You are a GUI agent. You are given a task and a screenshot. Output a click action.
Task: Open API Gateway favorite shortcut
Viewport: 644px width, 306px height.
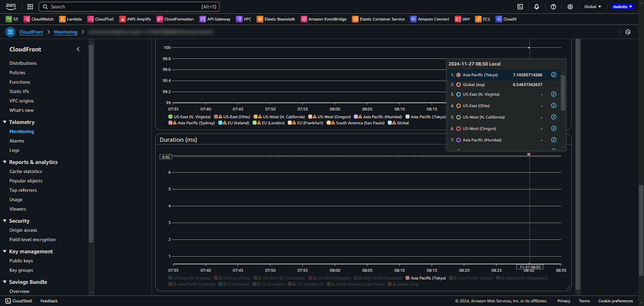coord(215,19)
